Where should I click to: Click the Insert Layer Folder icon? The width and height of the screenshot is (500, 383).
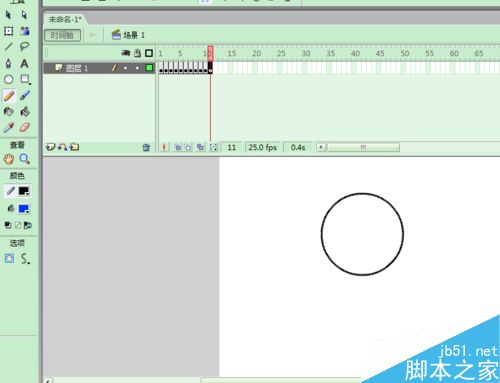pos(75,147)
